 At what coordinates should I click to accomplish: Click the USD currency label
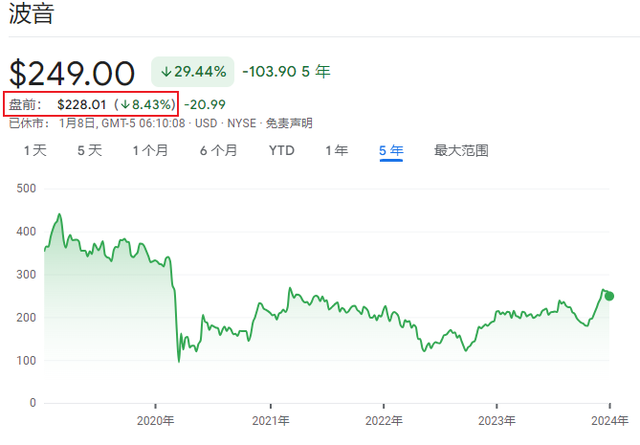coord(206,123)
